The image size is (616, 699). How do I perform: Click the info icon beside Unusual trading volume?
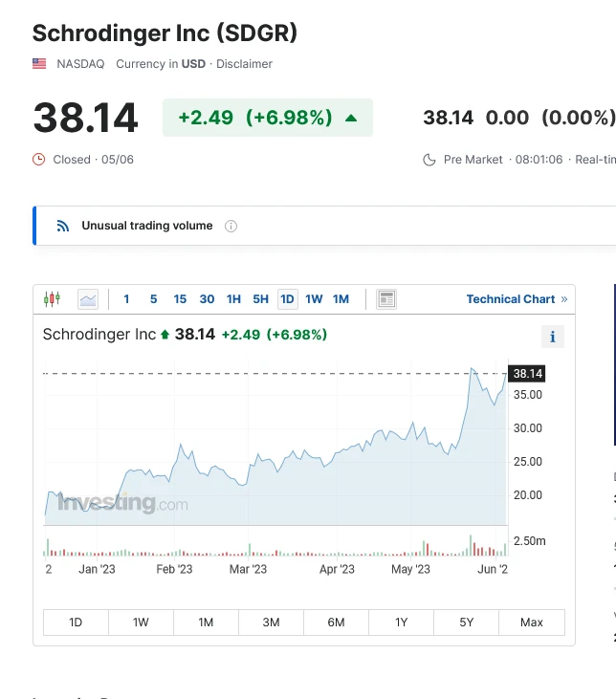coord(231,227)
